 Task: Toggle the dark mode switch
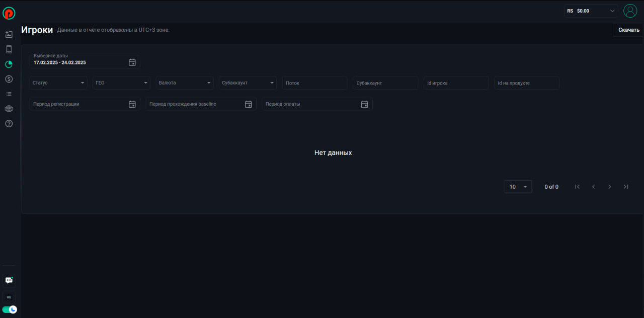click(x=10, y=309)
